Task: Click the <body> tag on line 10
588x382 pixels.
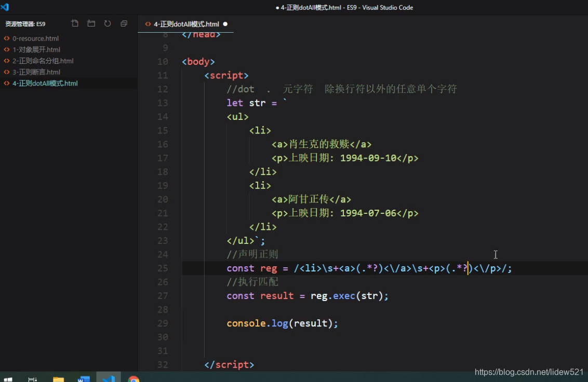Action: pyautogui.click(x=198, y=61)
